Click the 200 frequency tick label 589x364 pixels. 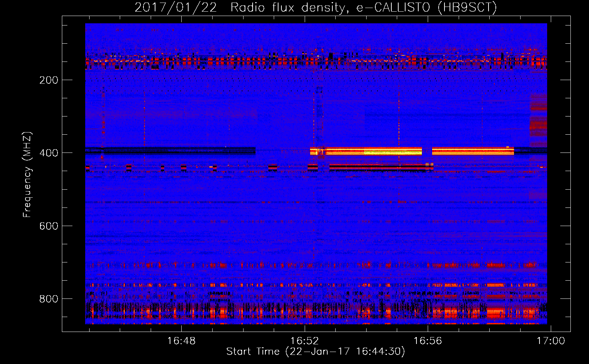[x=49, y=80]
